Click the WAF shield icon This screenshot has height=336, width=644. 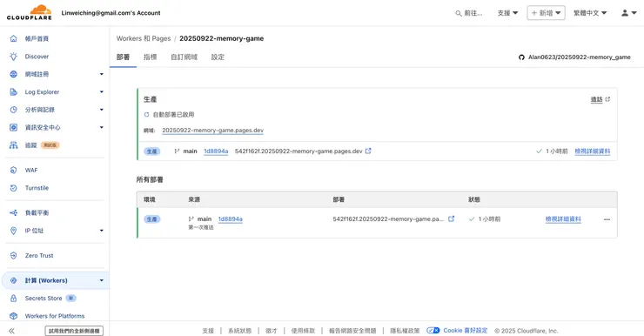[14, 170]
